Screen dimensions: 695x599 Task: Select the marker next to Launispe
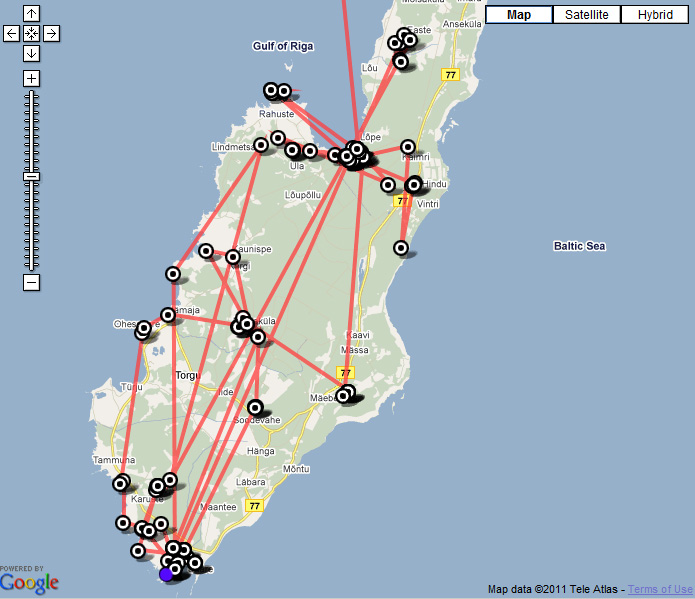point(233,257)
